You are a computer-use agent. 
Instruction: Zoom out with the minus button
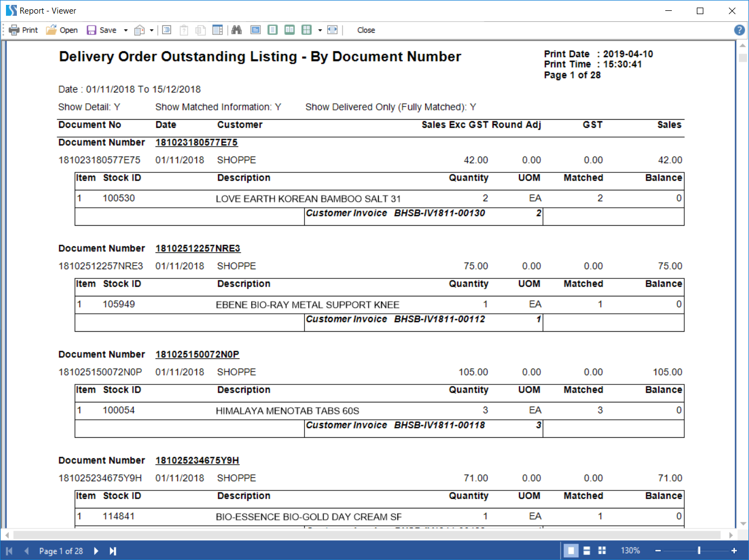(x=658, y=551)
